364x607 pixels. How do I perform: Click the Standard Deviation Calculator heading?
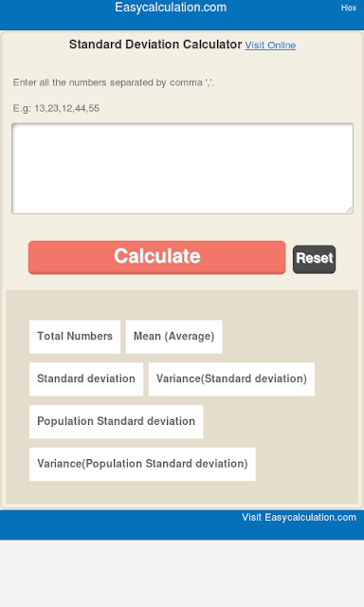pyautogui.click(x=155, y=45)
